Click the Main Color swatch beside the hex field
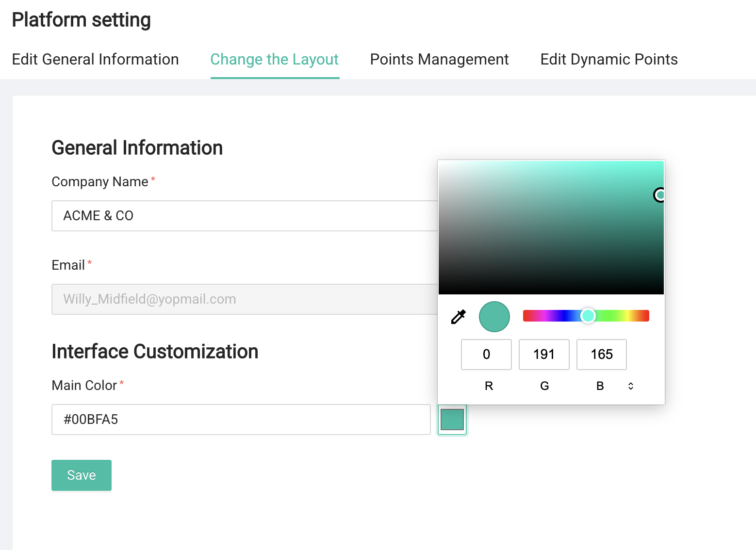The height and width of the screenshot is (550, 756). coord(452,420)
